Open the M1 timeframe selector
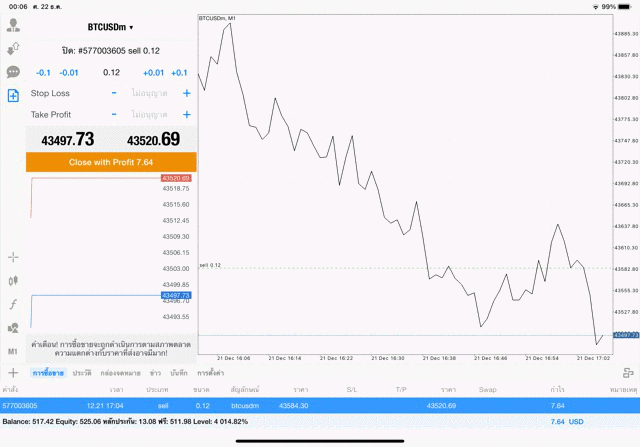640x447 pixels. tap(13, 352)
